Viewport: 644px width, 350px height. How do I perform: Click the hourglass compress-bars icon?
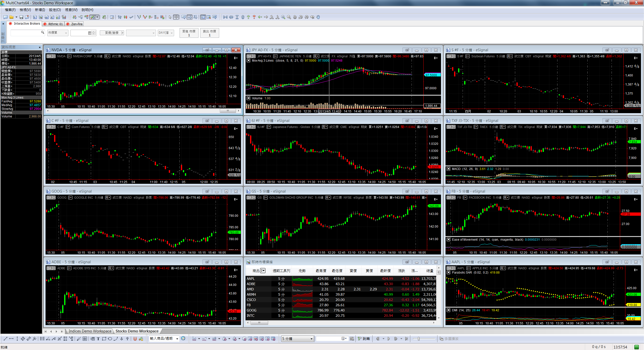click(237, 17)
